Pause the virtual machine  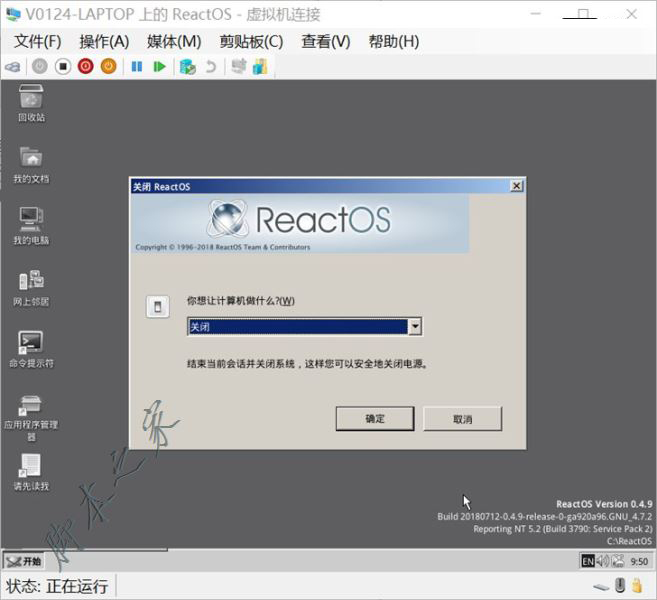pos(137,67)
